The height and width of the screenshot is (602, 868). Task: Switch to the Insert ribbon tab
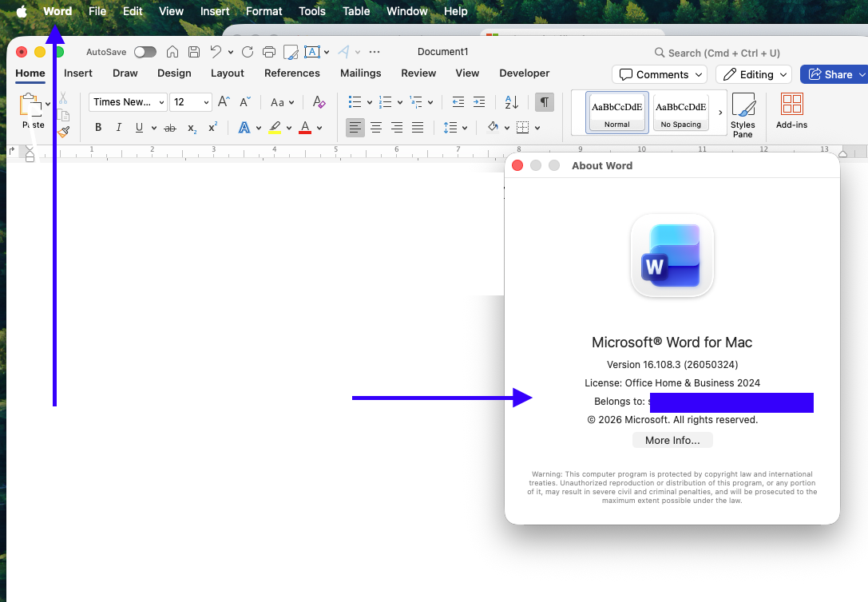78,73
